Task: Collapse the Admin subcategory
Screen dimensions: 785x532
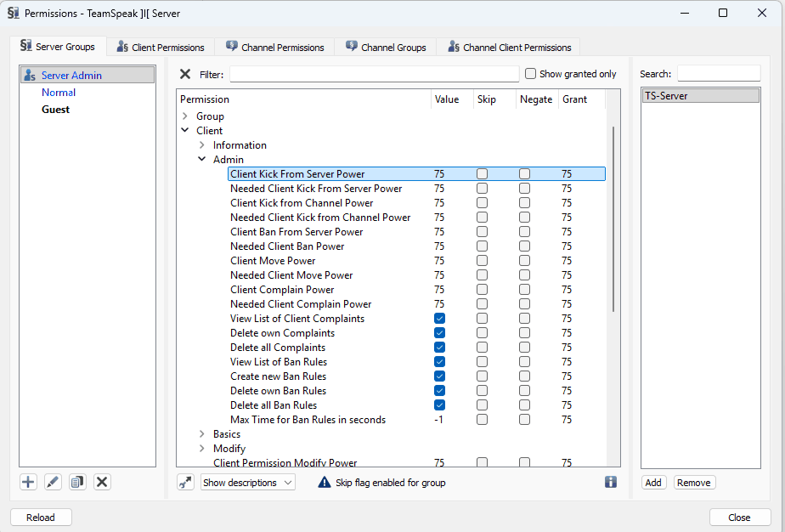Action: (201, 159)
